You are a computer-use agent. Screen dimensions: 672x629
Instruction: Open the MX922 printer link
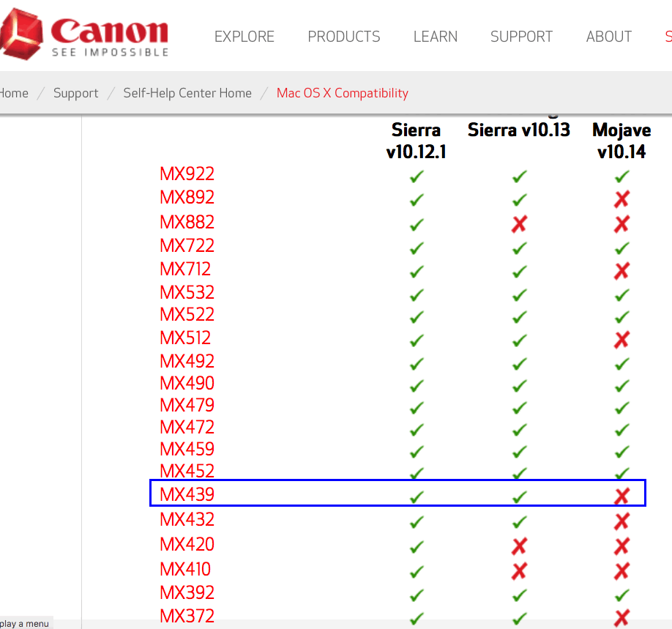(x=187, y=174)
